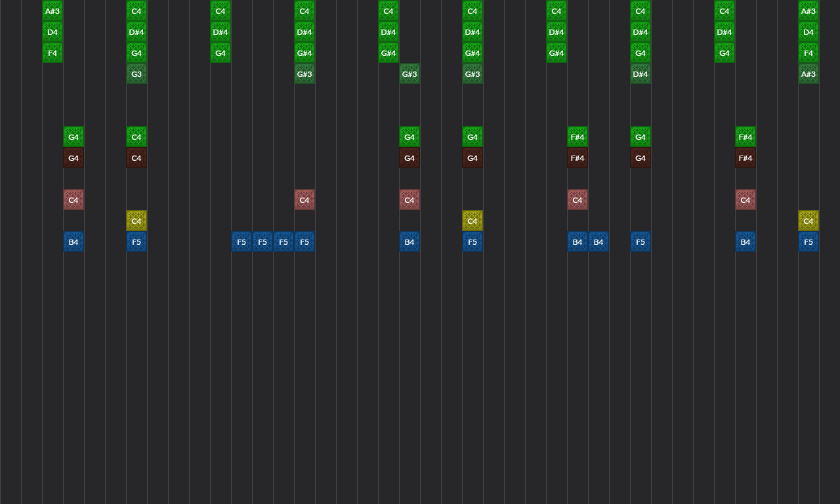Select first F5 in the four-note F5 run
The width and height of the screenshot is (840, 504).
241,242
